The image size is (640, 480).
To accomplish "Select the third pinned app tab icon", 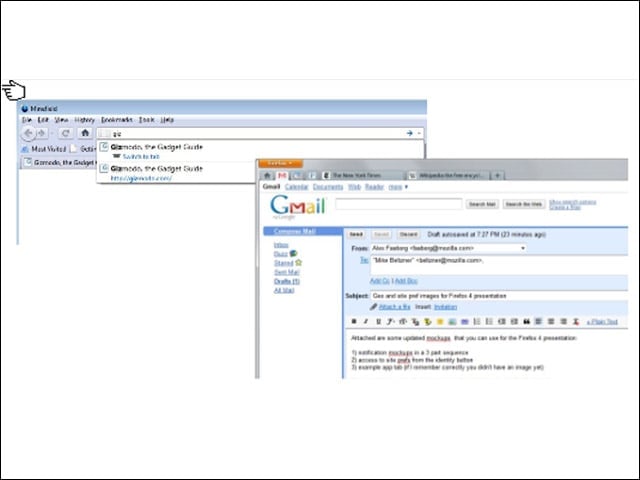I will click(x=297, y=176).
